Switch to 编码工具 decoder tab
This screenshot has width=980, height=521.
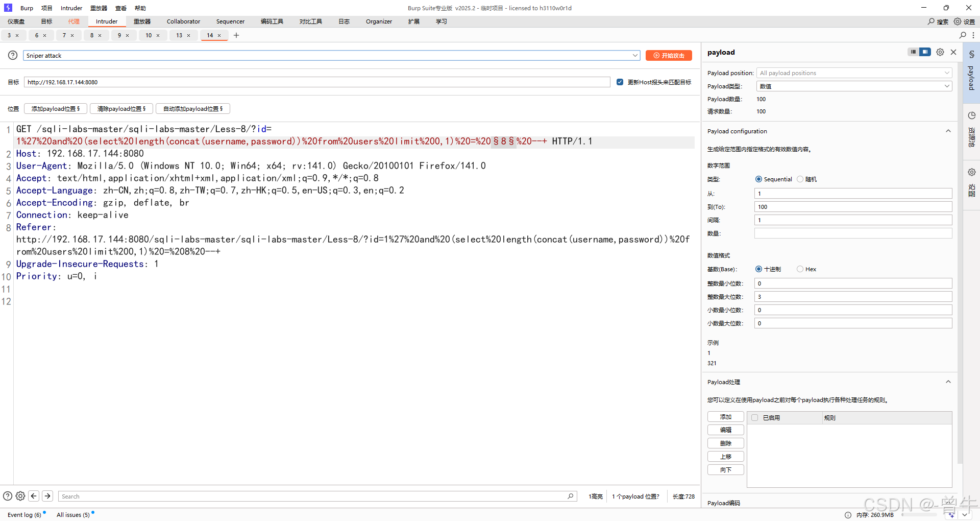tap(272, 21)
